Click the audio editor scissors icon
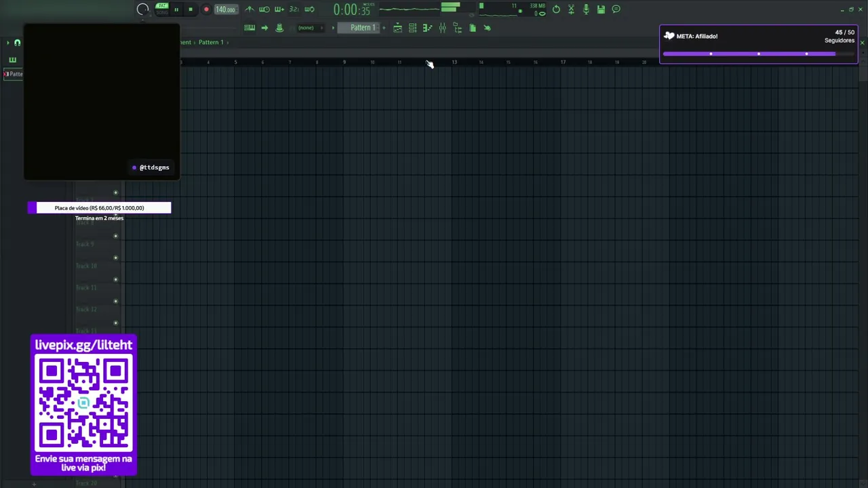 coord(571,9)
